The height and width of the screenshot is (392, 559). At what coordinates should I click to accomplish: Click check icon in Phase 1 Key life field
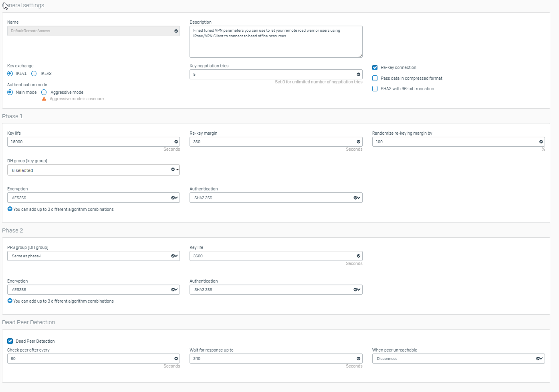click(x=176, y=142)
